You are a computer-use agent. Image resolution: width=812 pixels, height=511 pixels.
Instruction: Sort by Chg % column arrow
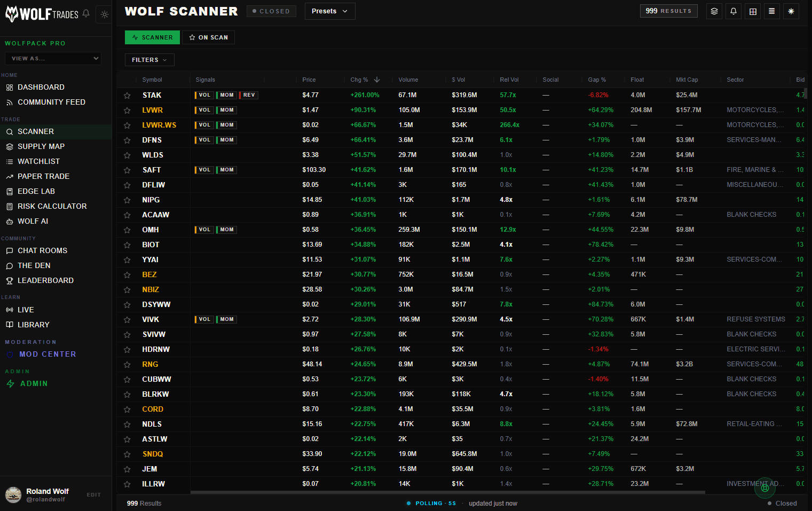click(x=377, y=80)
